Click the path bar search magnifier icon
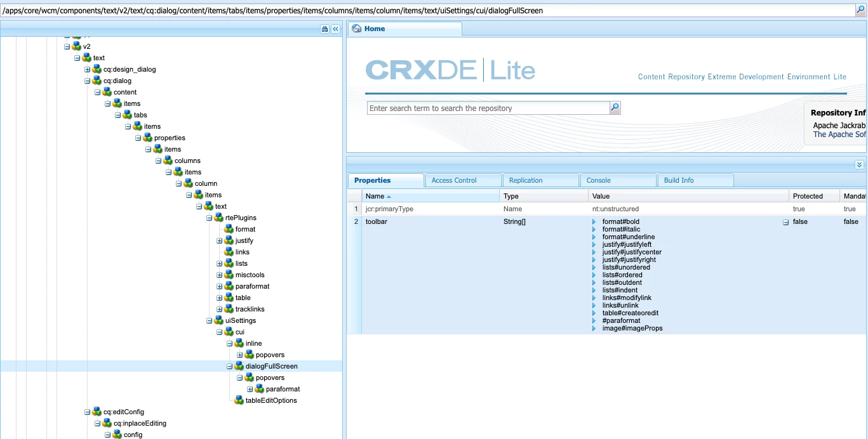The height and width of the screenshot is (439, 868). point(860,10)
